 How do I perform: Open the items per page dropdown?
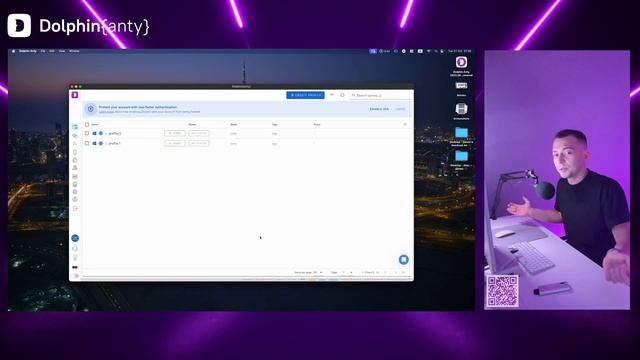pos(318,272)
